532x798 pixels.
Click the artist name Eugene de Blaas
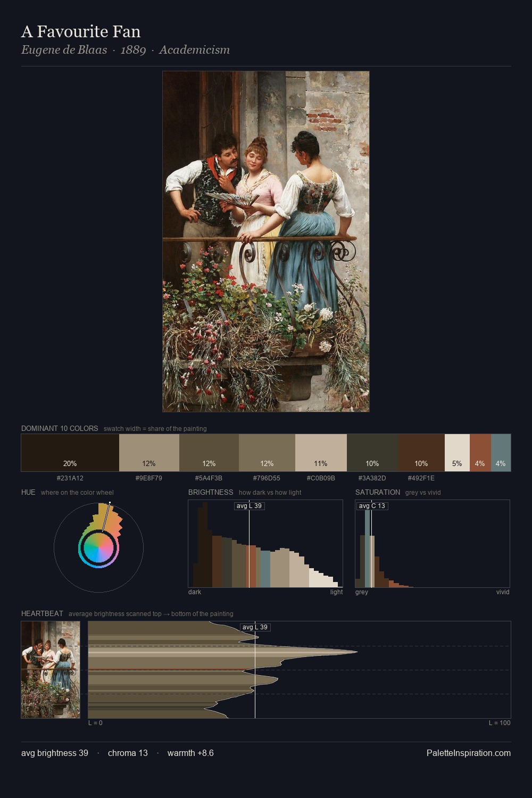64,50
